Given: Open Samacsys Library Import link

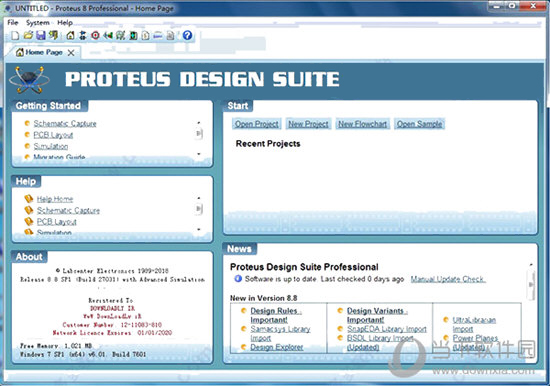Looking at the screenshot, I should (280, 333).
